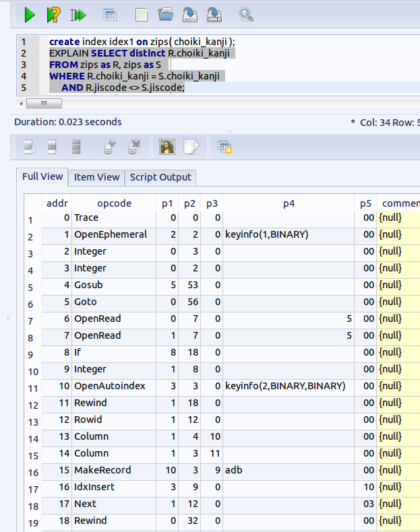
Task: Run the SQL with the green play icon
Action: coord(30,15)
